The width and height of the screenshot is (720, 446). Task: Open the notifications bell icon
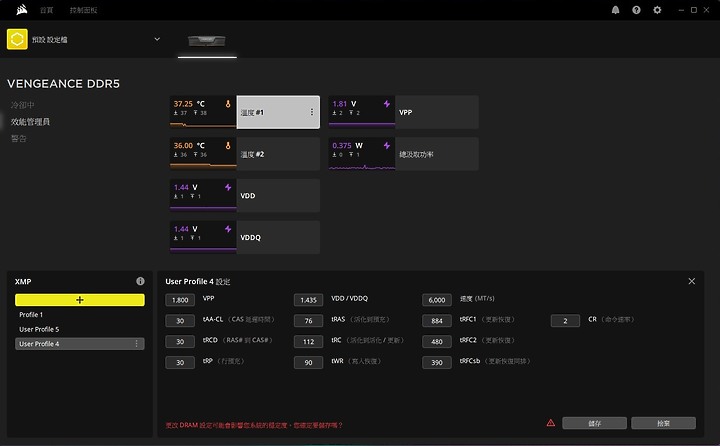click(x=615, y=10)
